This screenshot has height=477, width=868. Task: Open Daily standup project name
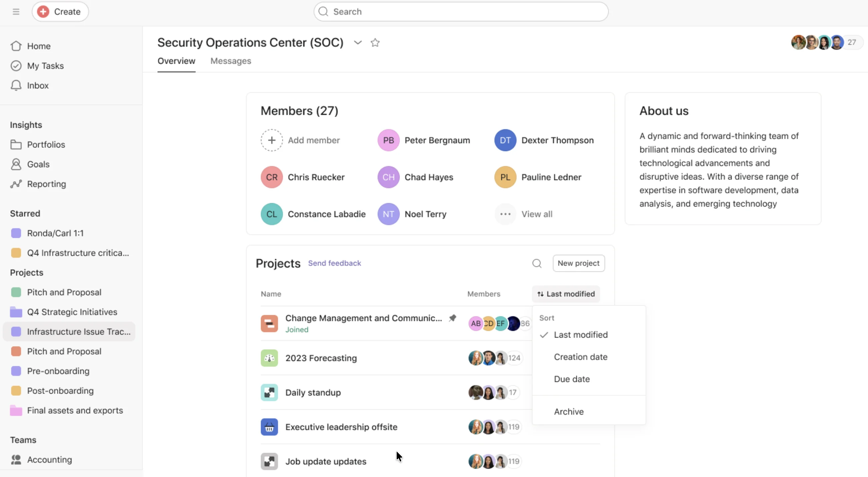(x=313, y=392)
